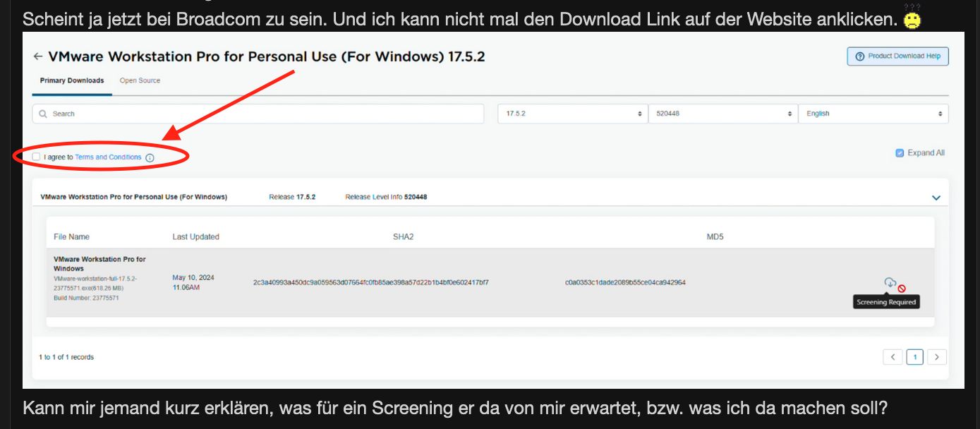Select page 1 in pagination

click(x=914, y=357)
